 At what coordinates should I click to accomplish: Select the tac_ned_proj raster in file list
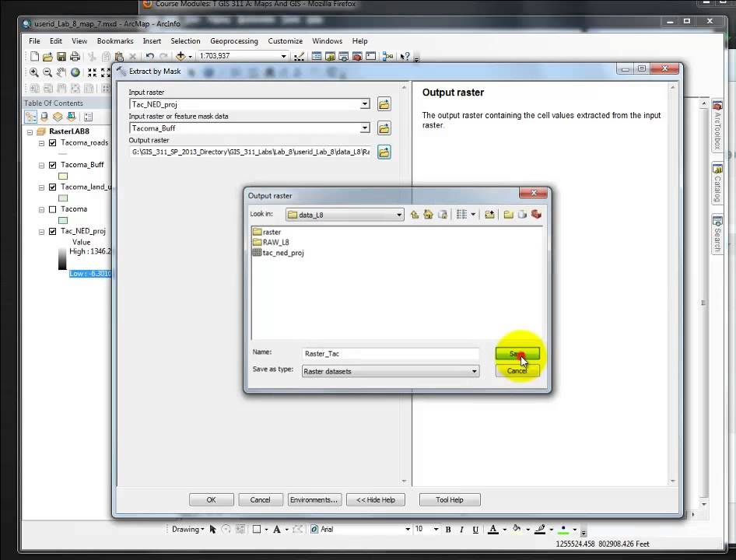[278, 253]
